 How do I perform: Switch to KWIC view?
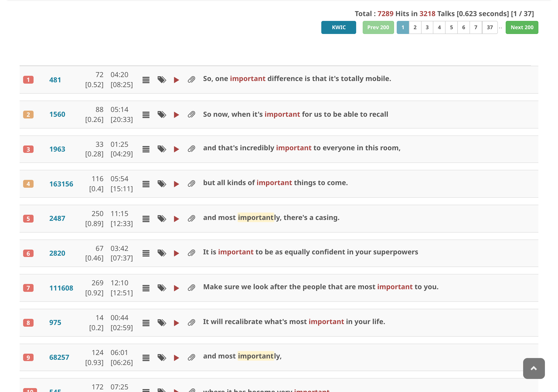[339, 27]
